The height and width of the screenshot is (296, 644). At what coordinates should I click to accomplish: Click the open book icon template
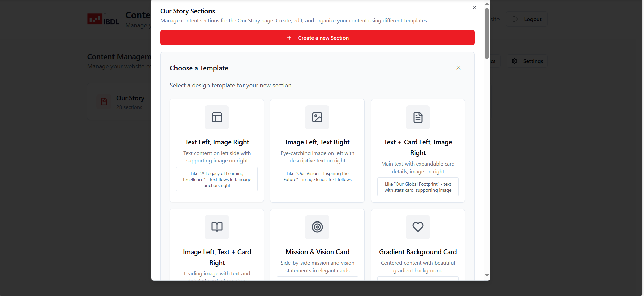point(217,227)
